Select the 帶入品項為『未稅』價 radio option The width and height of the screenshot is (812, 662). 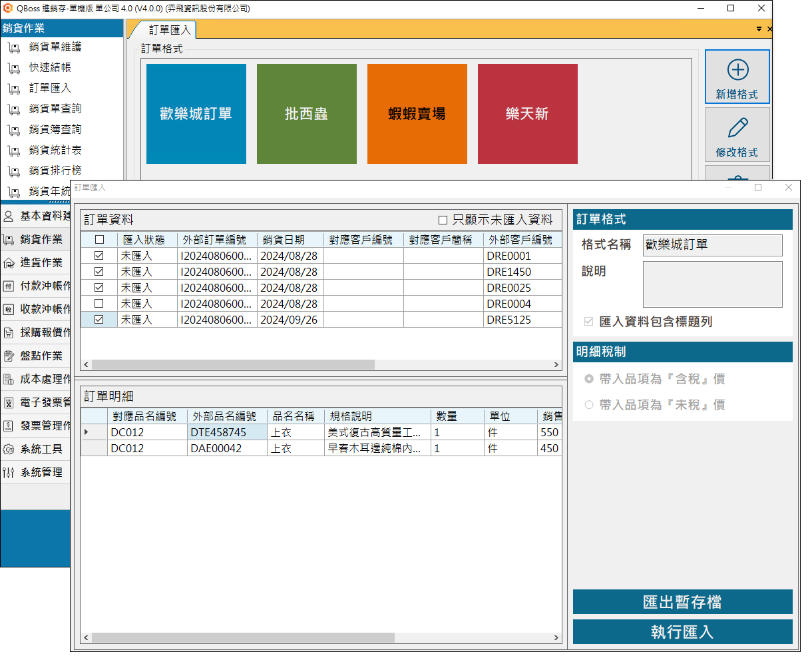[x=588, y=405]
